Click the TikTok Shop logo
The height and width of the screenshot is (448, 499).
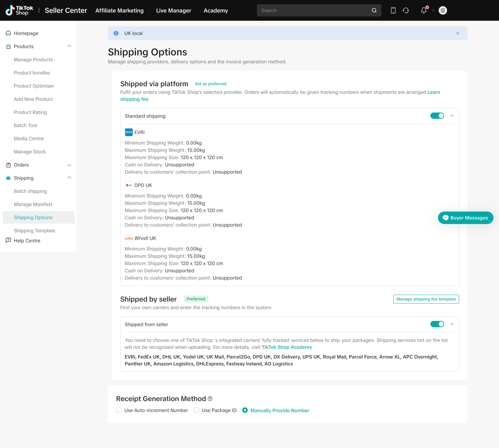pyautogui.click(x=19, y=10)
